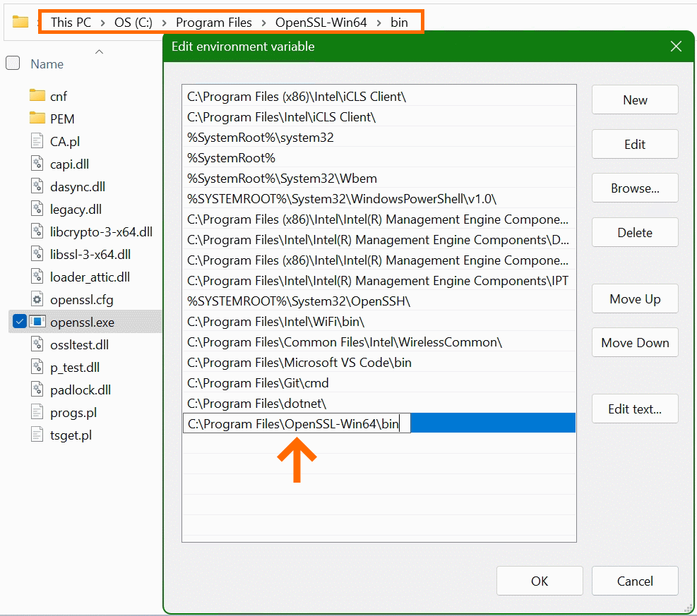Click the Move Down button
Viewport: 697px width, 616px height.
634,342
